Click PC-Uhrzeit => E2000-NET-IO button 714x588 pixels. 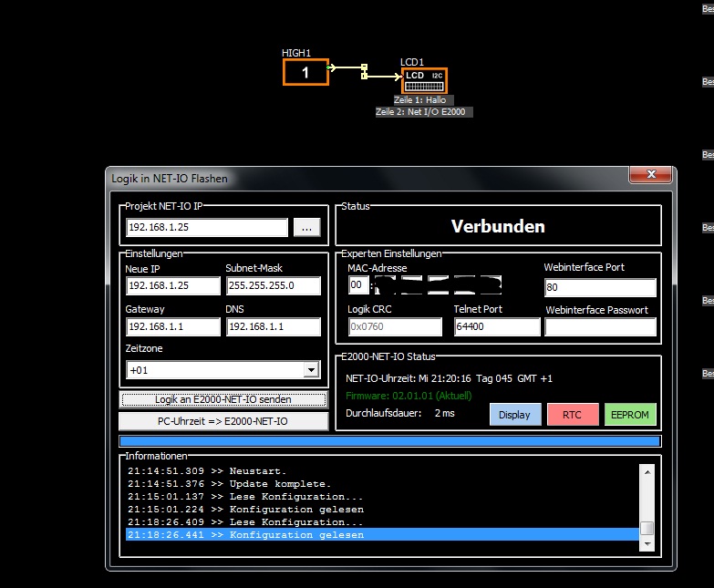point(223,421)
